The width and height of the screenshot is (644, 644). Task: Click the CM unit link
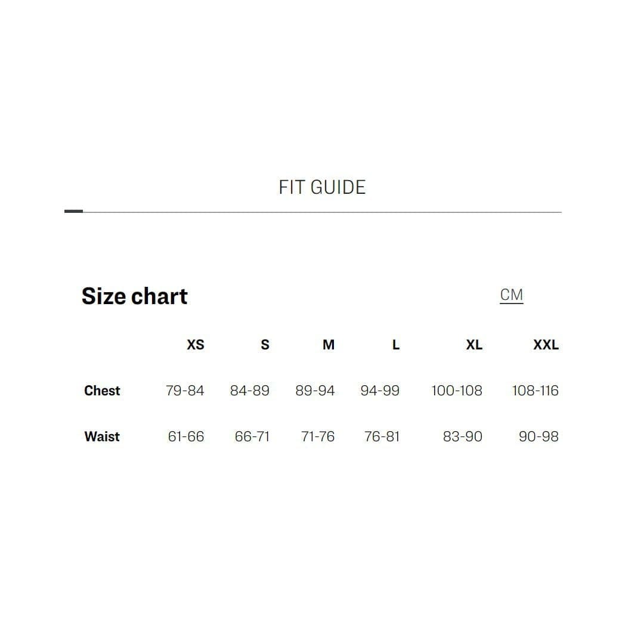[511, 295]
